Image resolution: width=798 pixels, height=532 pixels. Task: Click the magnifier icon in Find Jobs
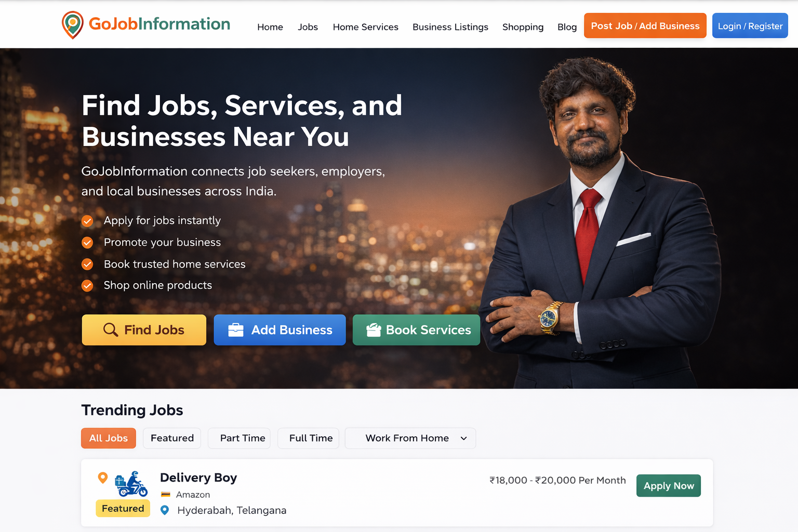(110, 330)
